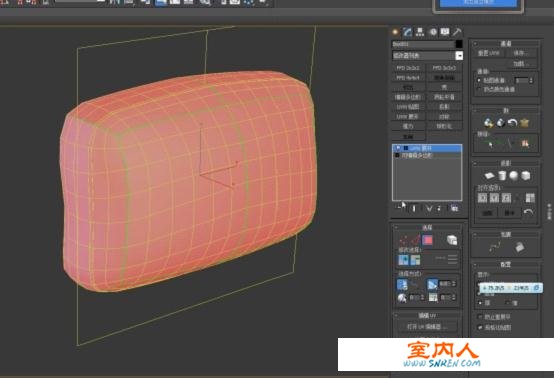Image resolution: width=554 pixels, height=378 pixels.
Task: Toggle show end result icon
Action: pos(414,208)
